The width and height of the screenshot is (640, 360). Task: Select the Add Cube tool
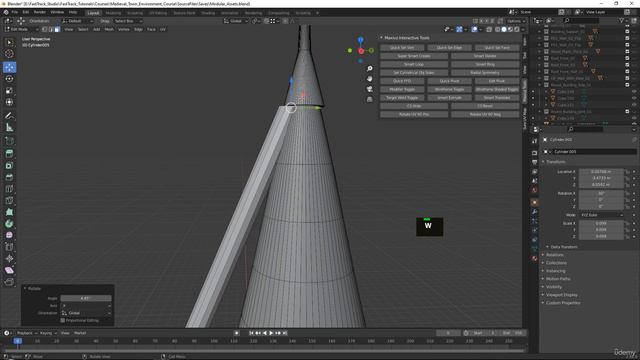click(x=9, y=141)
